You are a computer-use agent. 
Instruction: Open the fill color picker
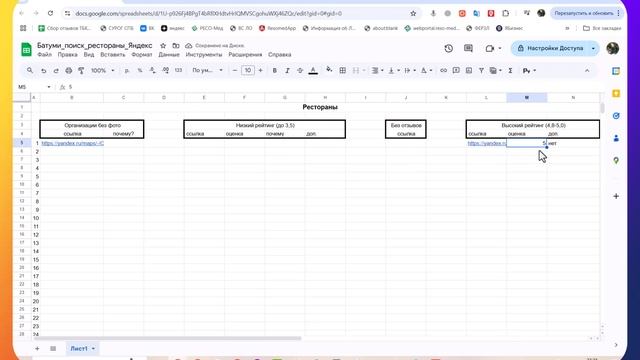329,70
